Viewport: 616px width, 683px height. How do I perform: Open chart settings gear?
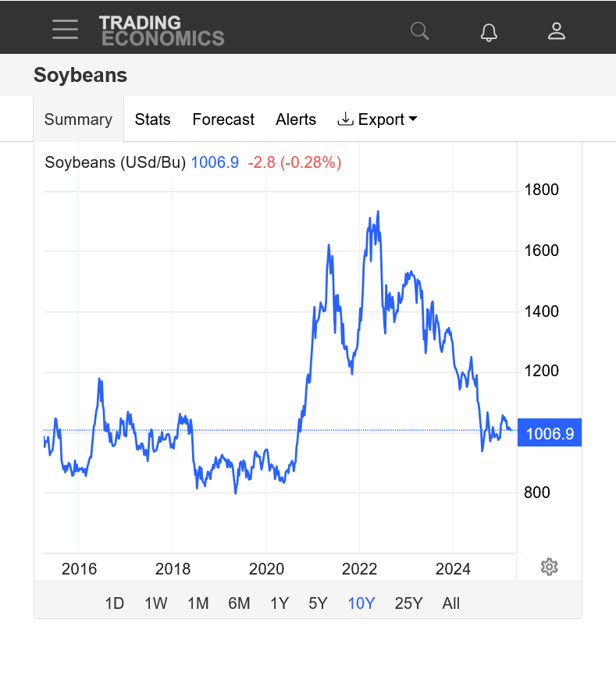[x=549, y=567]
